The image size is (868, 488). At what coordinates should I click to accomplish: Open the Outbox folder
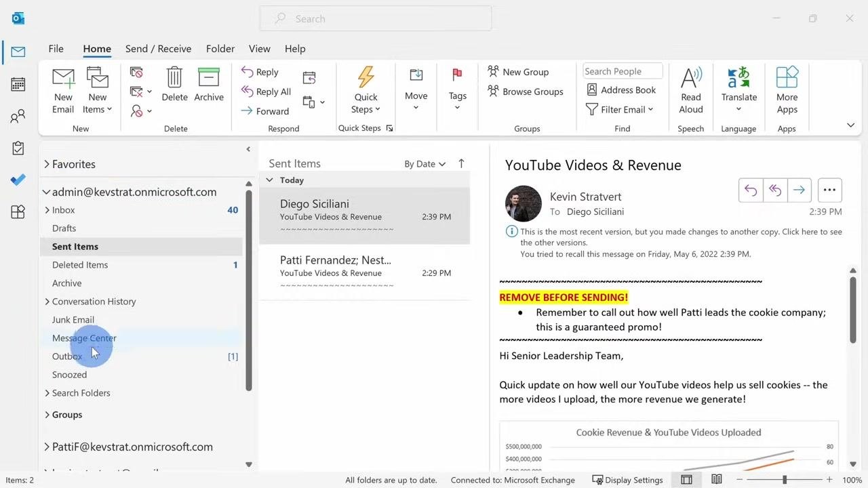point(67,357)
